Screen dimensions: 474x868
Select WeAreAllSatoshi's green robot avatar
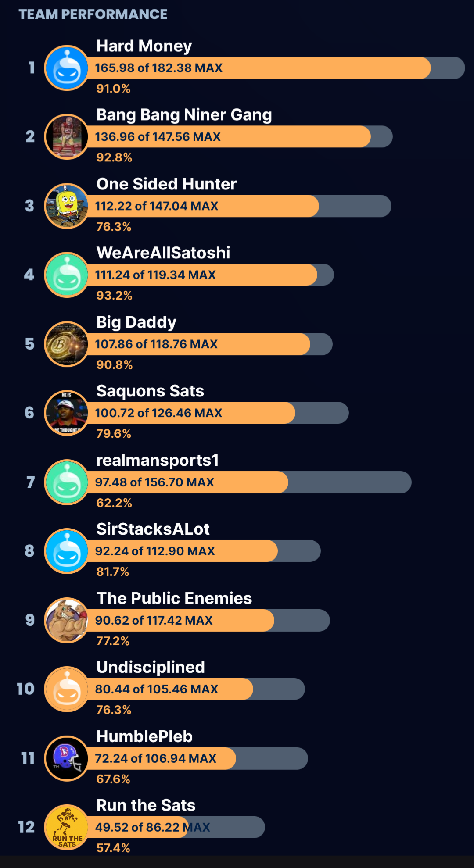pos(67,275)
